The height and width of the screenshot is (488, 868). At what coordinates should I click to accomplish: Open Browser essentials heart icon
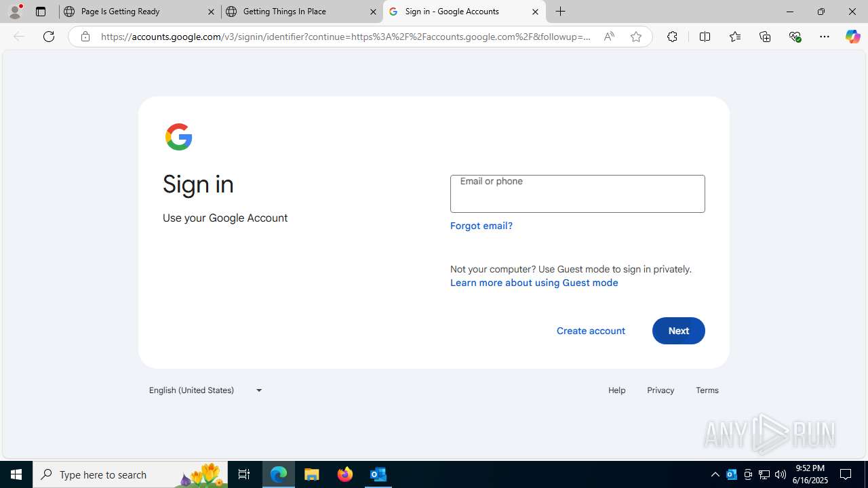click(795, 37)
